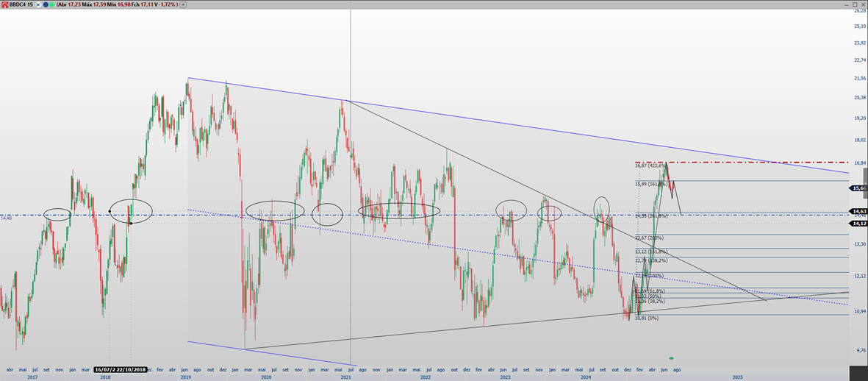The height and width of the screenshot is (381, 868).
Task: Click the red house icon beside BBDC4
Action: (4, 4)
